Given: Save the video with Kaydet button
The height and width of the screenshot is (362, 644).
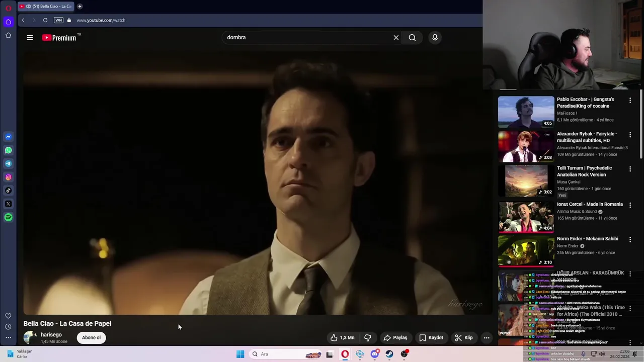Looking at the screenshot, I should [431, 338].
